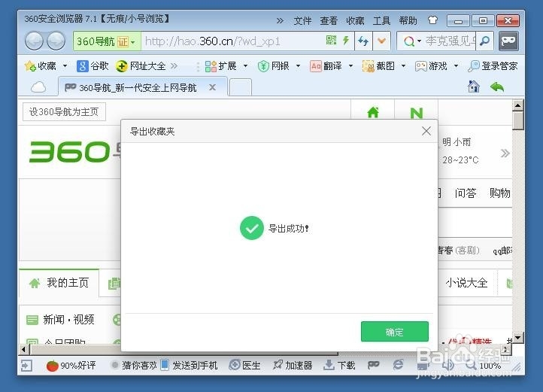Click the 网银 shield button
This screenshot has width=543, height=392.
click(x=274, y=66)
